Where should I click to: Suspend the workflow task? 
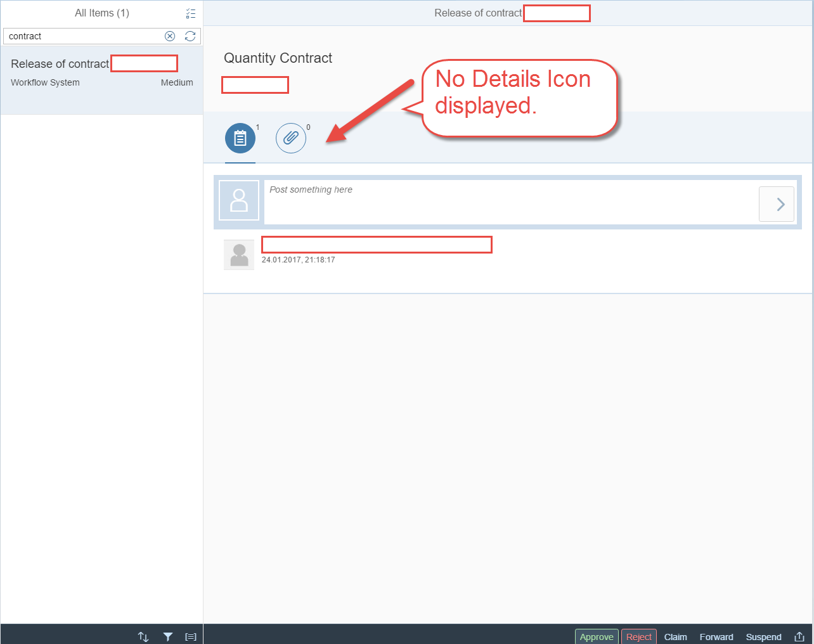763,636
